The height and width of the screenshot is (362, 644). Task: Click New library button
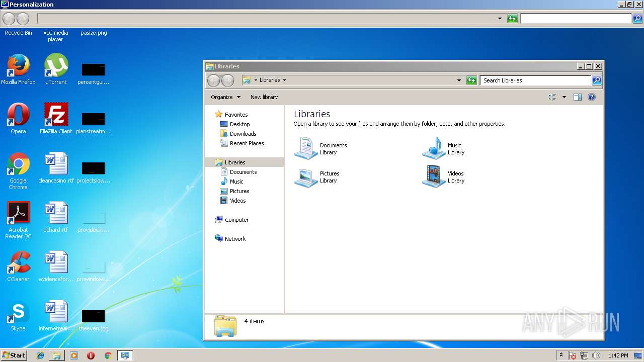pyautogui.click(x=264, y=97)
